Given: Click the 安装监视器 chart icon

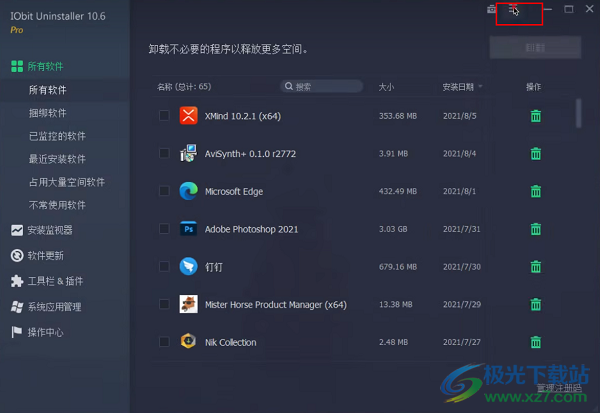Looking at the screenshot, I should coord(17,230).
